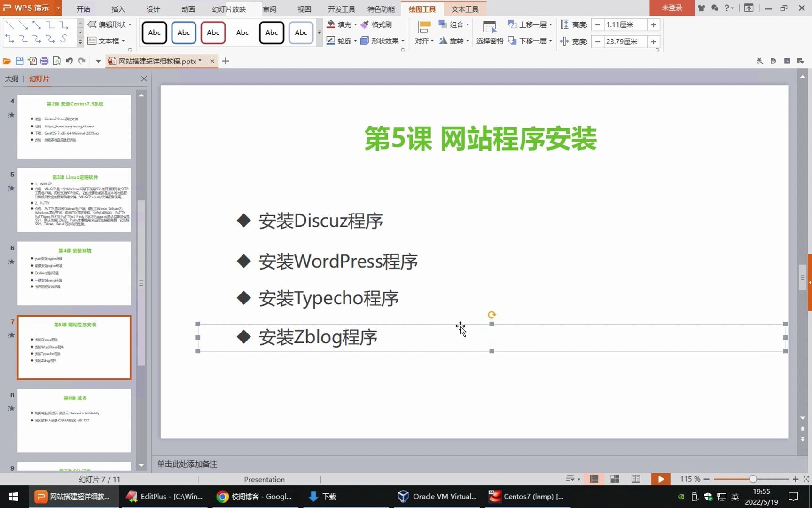
Task: Zoom out with the minus button
Action: pos(706,479)
